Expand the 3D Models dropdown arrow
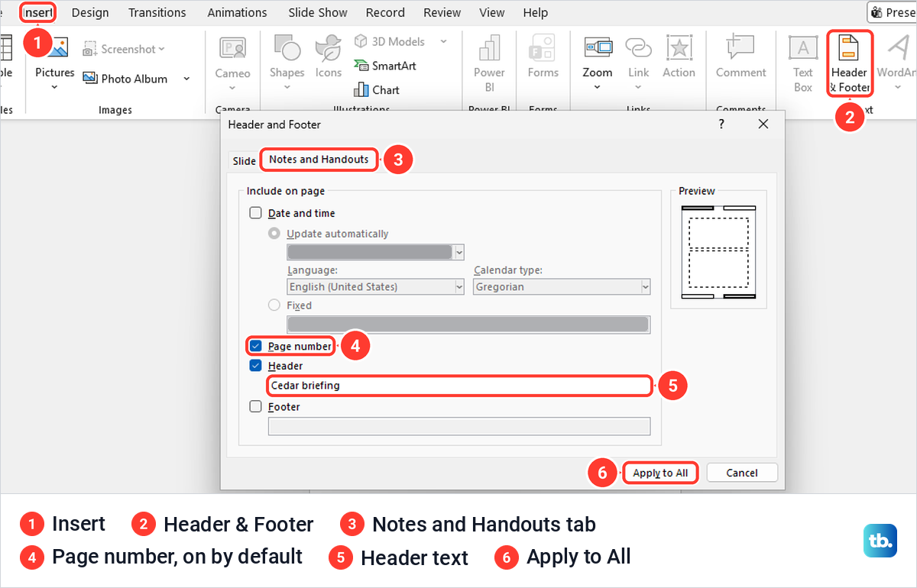Screen dimensions: 917x588 (x=444, y=41)
